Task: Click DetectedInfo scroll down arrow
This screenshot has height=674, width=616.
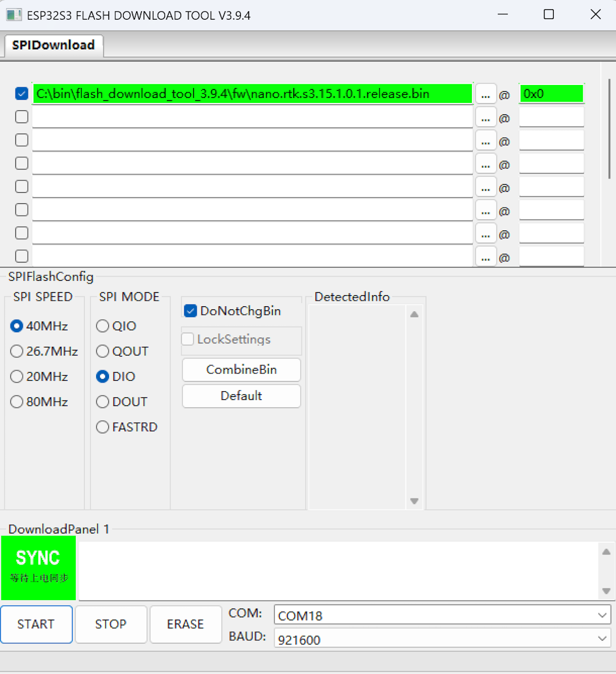Action: (415, 501)
